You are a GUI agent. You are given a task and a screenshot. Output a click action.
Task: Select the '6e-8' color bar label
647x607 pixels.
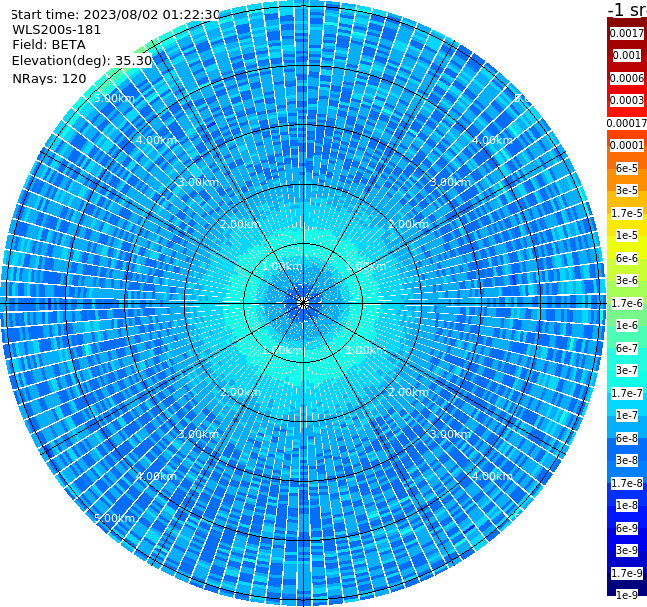point(627,438)
